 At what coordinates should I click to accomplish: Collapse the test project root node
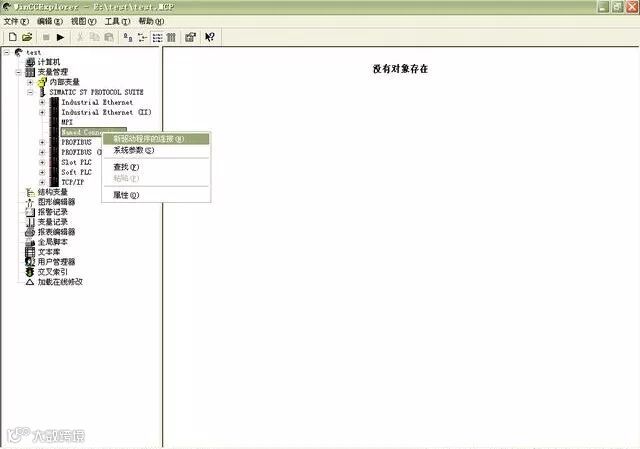[x=7, y=53]
